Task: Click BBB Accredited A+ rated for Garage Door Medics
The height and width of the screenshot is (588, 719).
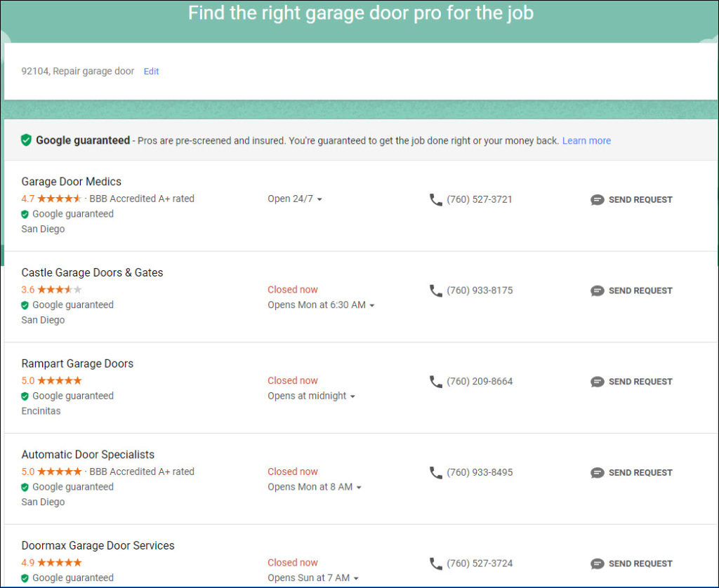Action: [x=142, y=199]
